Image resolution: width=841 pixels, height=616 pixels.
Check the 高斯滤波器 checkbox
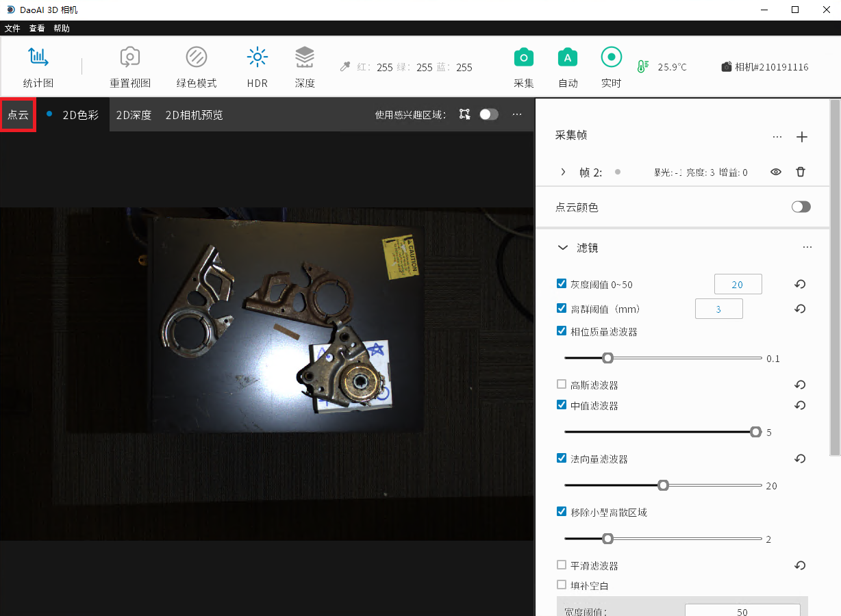click(562, 385)
